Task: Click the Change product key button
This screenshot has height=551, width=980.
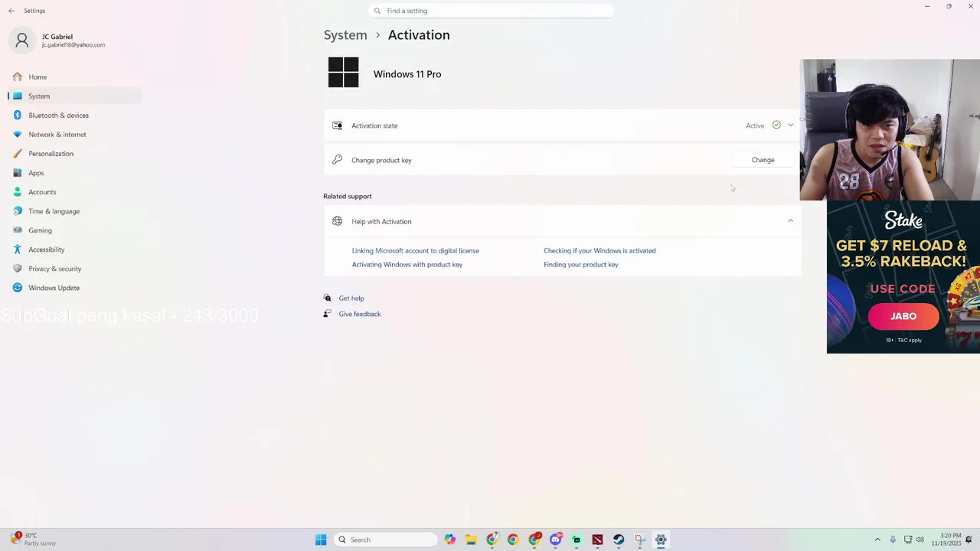Action: (763, 160)
